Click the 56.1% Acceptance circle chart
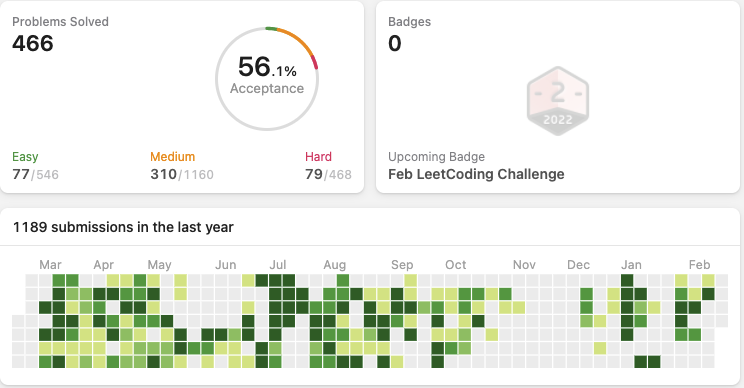 267,79
